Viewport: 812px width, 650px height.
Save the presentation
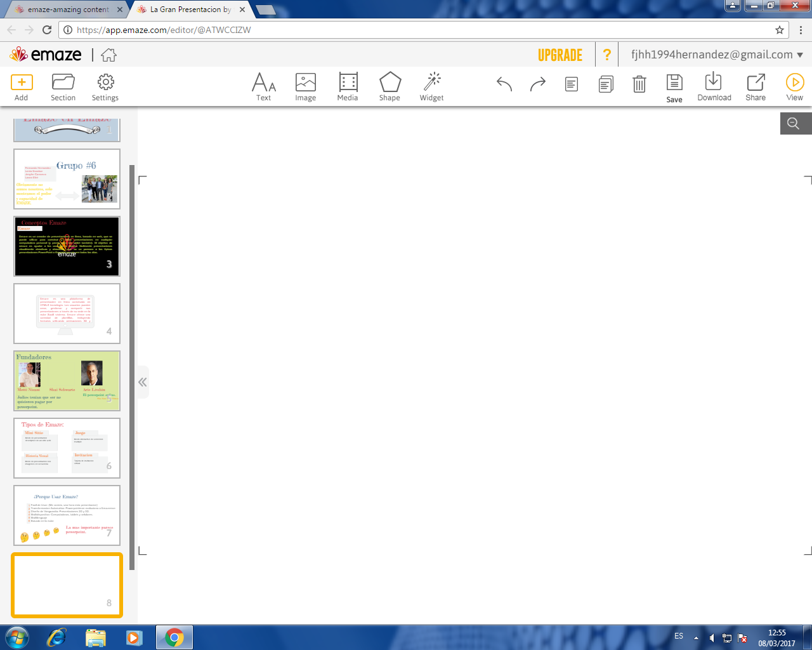point(674,88)
